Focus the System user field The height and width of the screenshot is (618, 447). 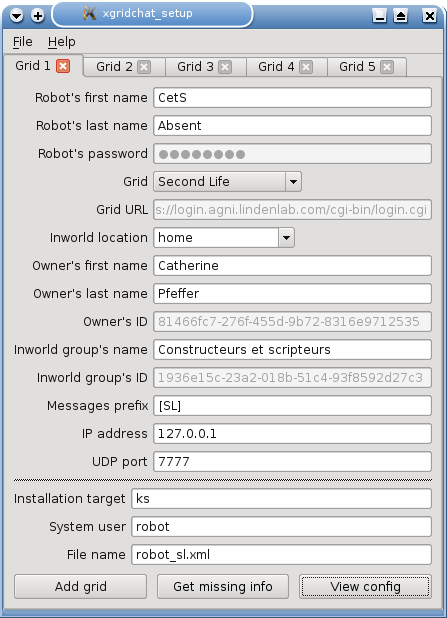(x=281, y=527)
